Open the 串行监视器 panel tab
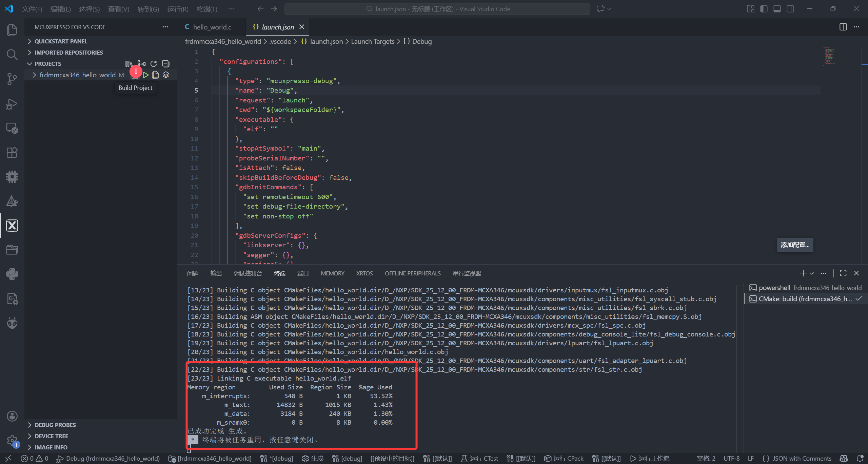The image size is (868, 464). [x=467, y=273]
